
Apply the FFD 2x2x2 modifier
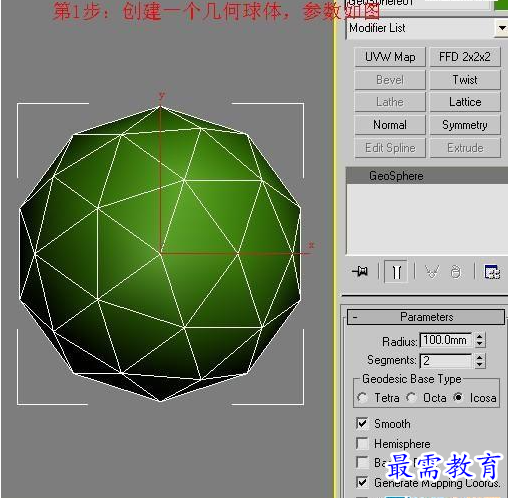465,57
